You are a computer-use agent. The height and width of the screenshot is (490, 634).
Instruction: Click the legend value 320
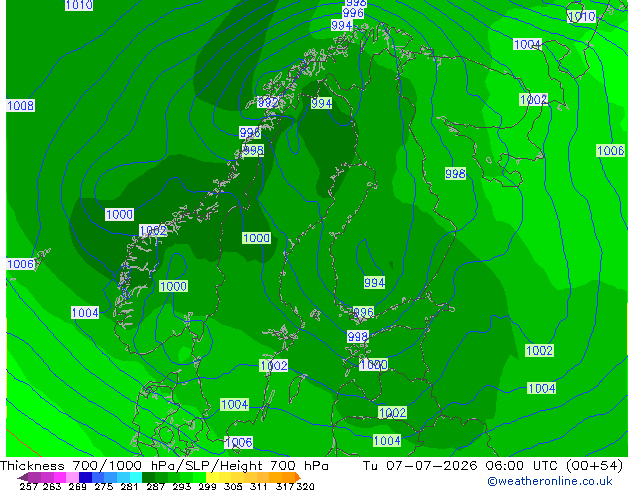305,486
